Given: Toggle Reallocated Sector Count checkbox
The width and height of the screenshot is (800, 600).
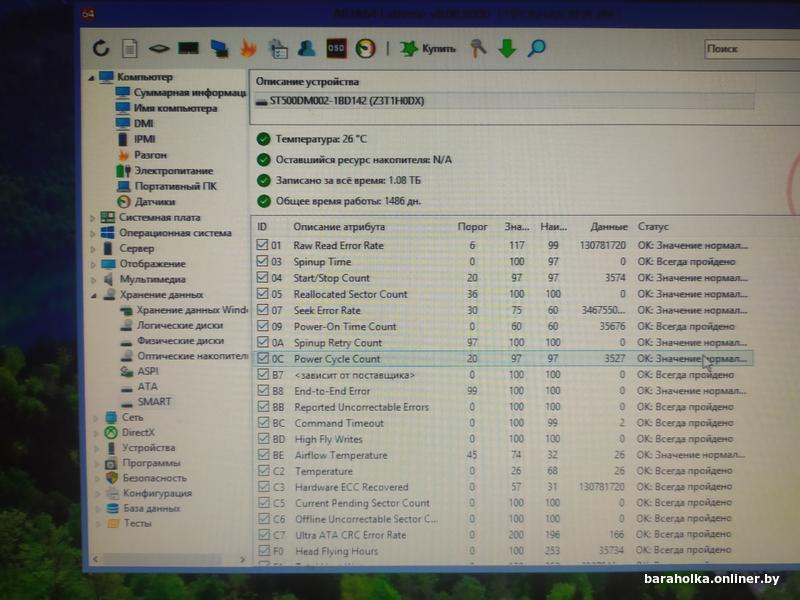Looking at the screenshot, I should coord(262,294).
